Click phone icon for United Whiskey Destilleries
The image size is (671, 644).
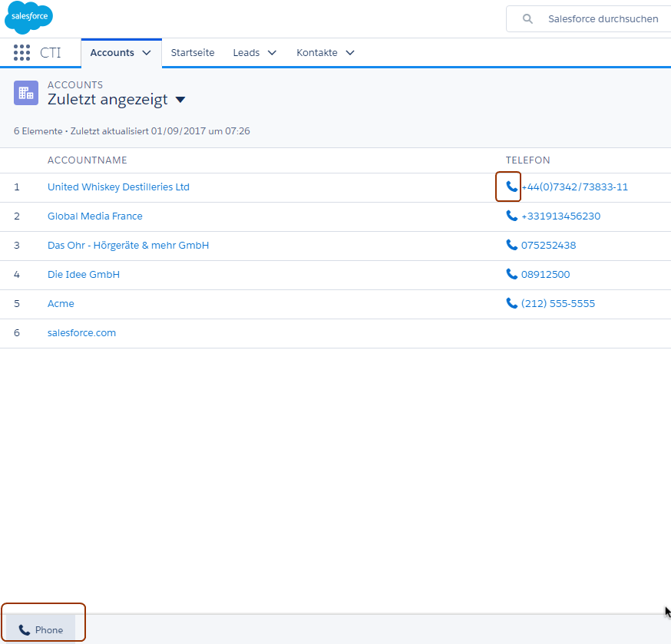pos(511,187)
